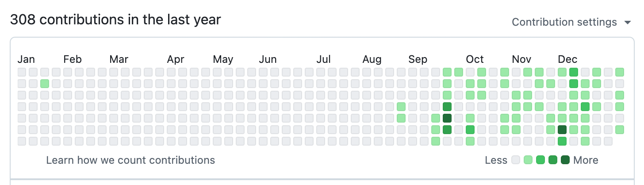The height and width of the screenshot is (185, 644).
Task: Click the Contribution settings dropdown arrow
Action: (627, 23)
